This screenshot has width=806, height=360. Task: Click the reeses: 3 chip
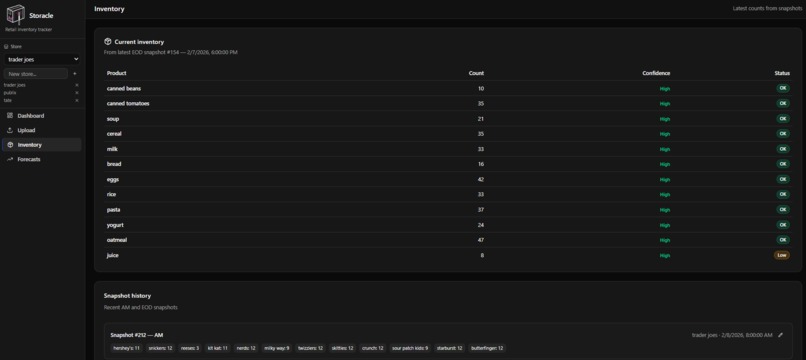(190, 348)
